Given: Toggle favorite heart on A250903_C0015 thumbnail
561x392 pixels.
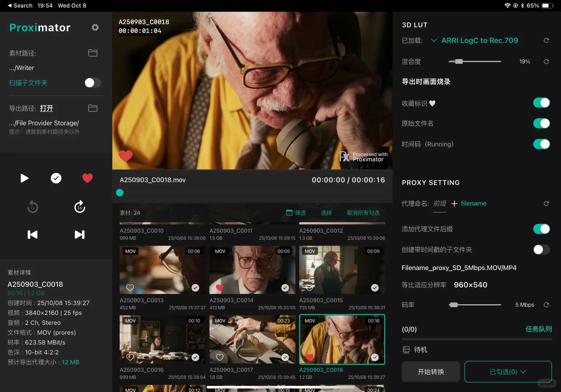Looking at the screenshot, I should (x=309, y=288).
